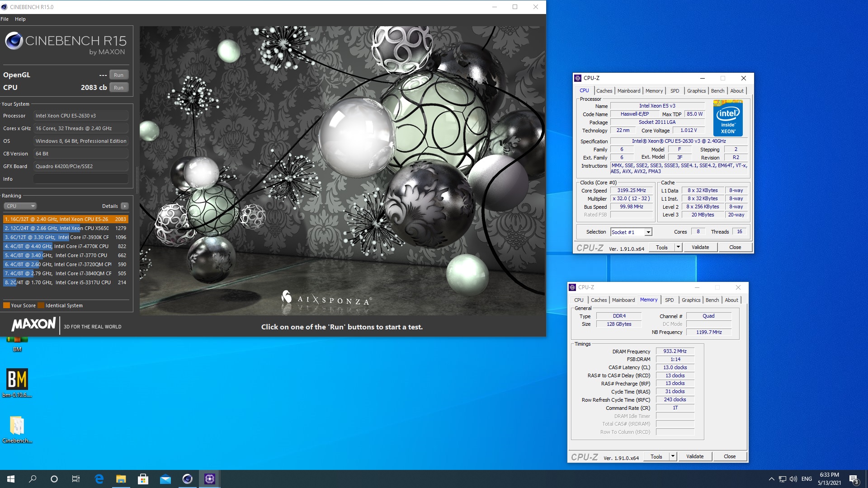Screen dimensions: 868x488
Task: Switch to Caches tab in lower CPU-Z window
Action: click(599, 300)
